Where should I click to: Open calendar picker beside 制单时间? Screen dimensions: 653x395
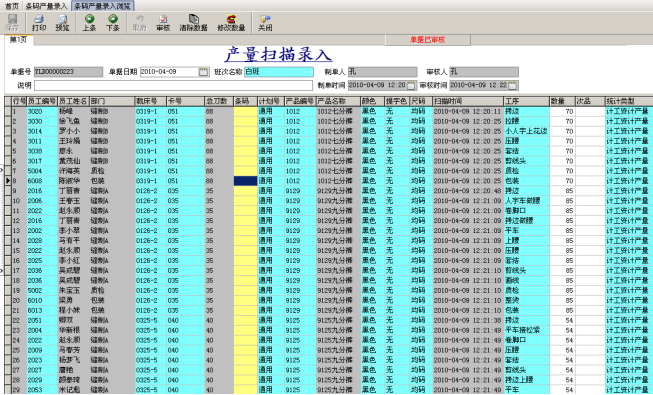click(411, 85)
